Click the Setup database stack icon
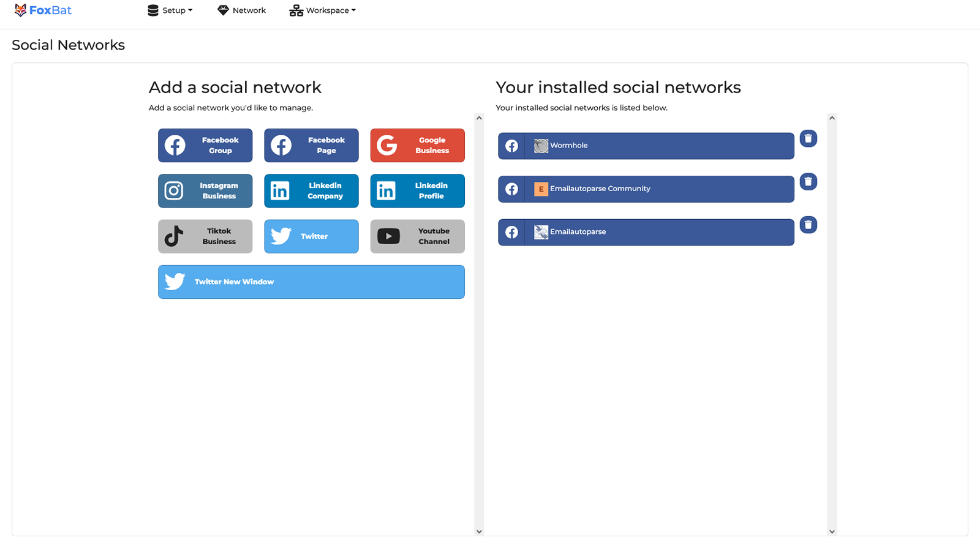The width and height of the screenshot is (980, 551). pos(153,10)
